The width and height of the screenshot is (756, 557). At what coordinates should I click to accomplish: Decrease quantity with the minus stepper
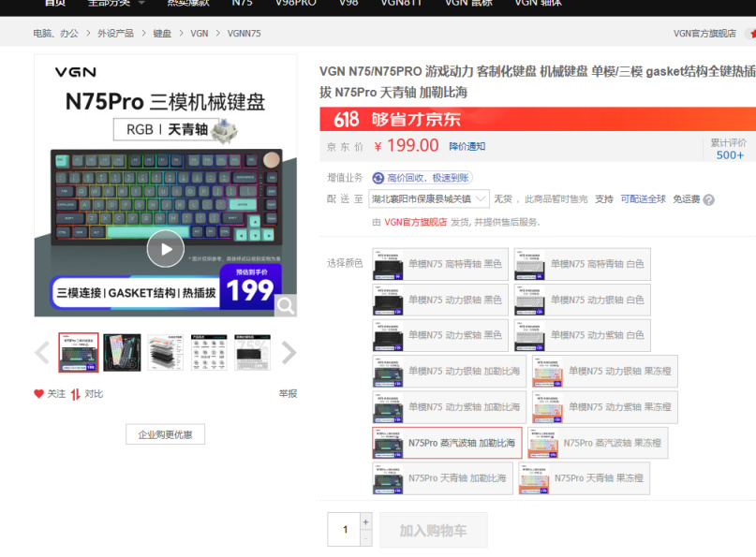366,538
